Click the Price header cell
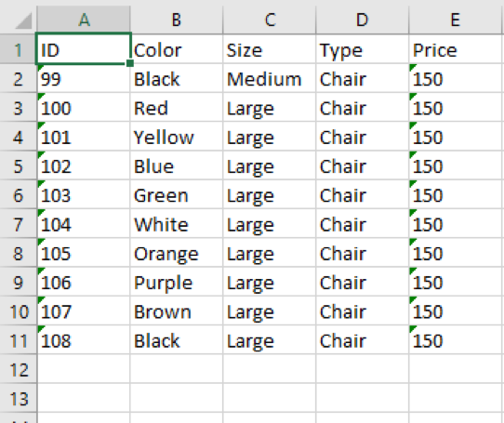Image resolution: width=504 pixels, height=423 pixels. point(456,50)
